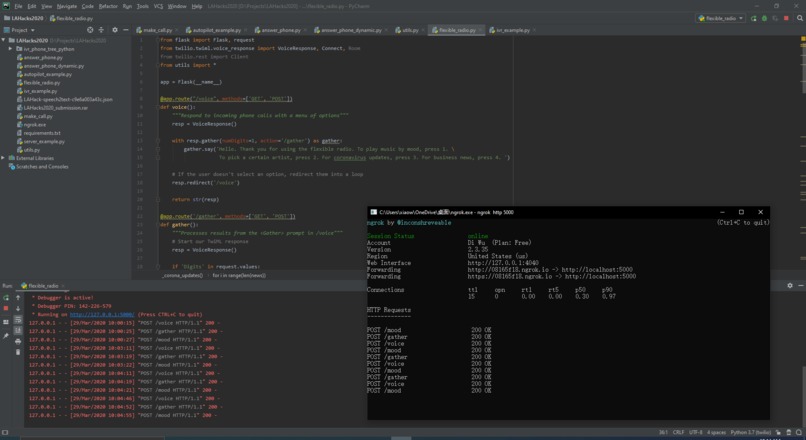Click tool windows toggle in bottom-left corner
The image size is (806, 440).
[x=5, y=433]
